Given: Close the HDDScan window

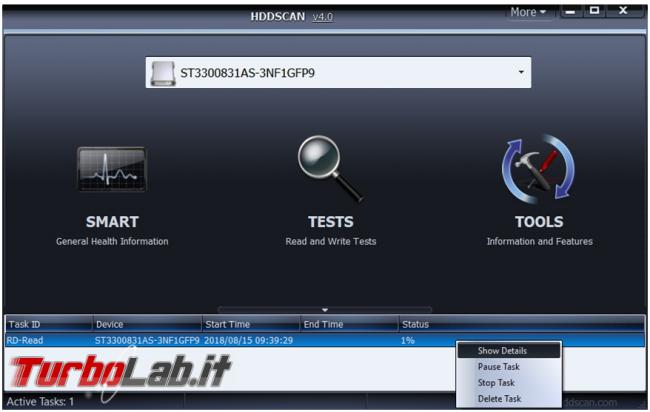Looking at the screenshot, I should pos(623,11).
